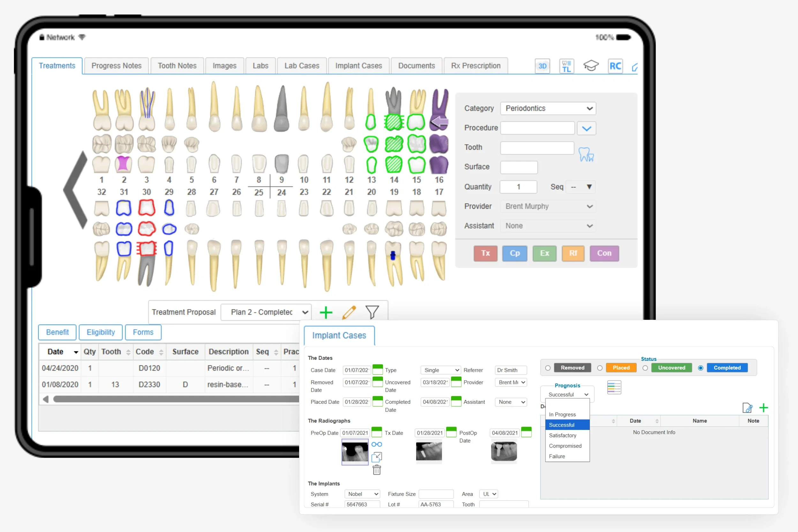Screen dimensions: 798x532
Task: Open the 3D tooth view
Action: coord(542,66)
